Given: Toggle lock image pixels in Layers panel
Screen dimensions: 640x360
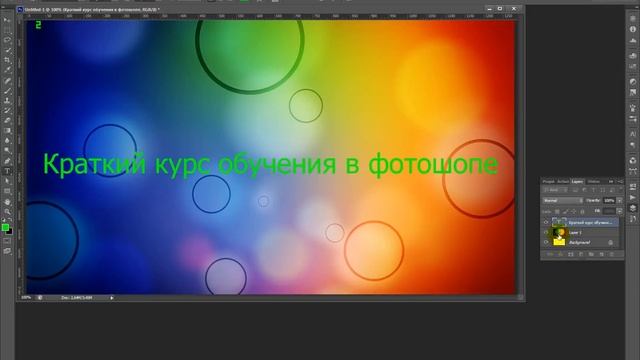Looking at the screenshot, I should click(565, 211).
